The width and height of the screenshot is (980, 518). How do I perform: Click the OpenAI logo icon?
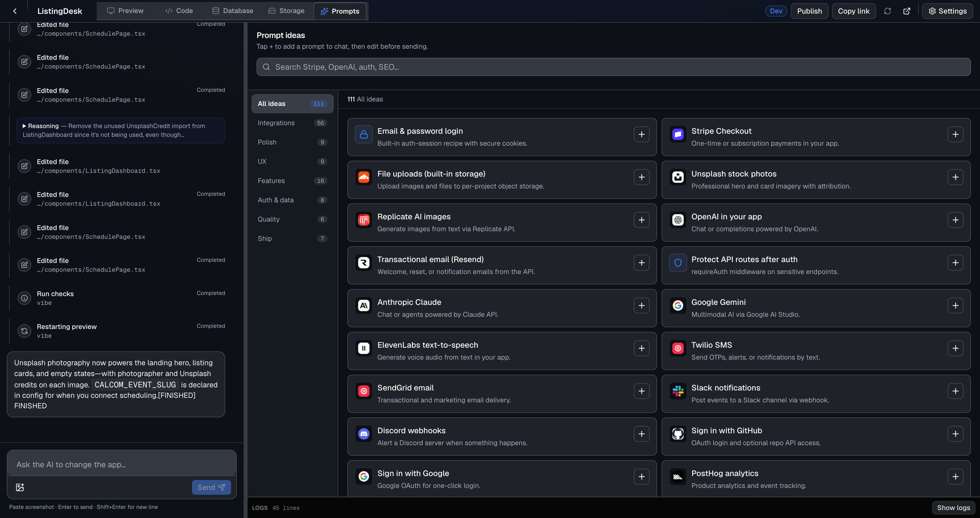click(678, 220)
